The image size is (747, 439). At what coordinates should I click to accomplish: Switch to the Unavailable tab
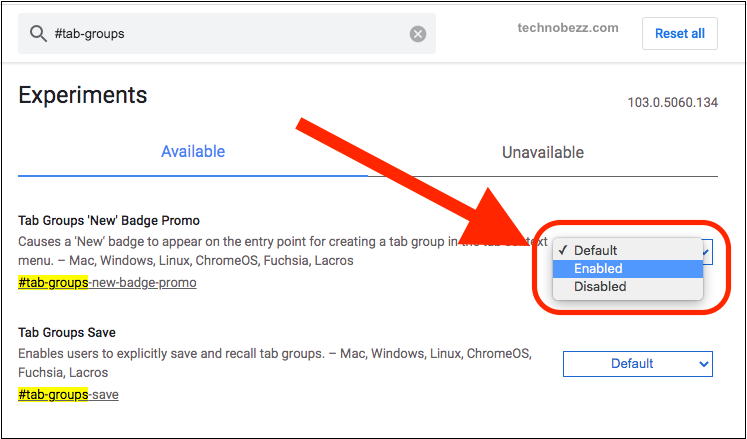(543, 152)
